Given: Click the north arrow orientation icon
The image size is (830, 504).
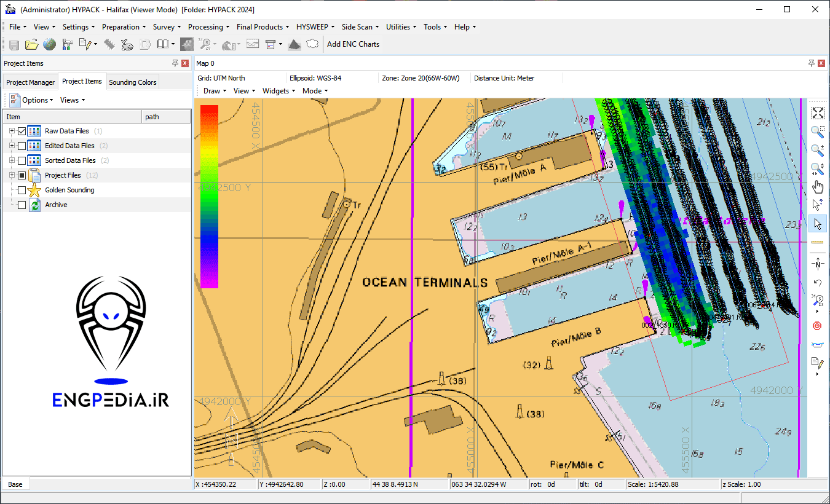Looking at the screenshot, I should click(818, 264).
